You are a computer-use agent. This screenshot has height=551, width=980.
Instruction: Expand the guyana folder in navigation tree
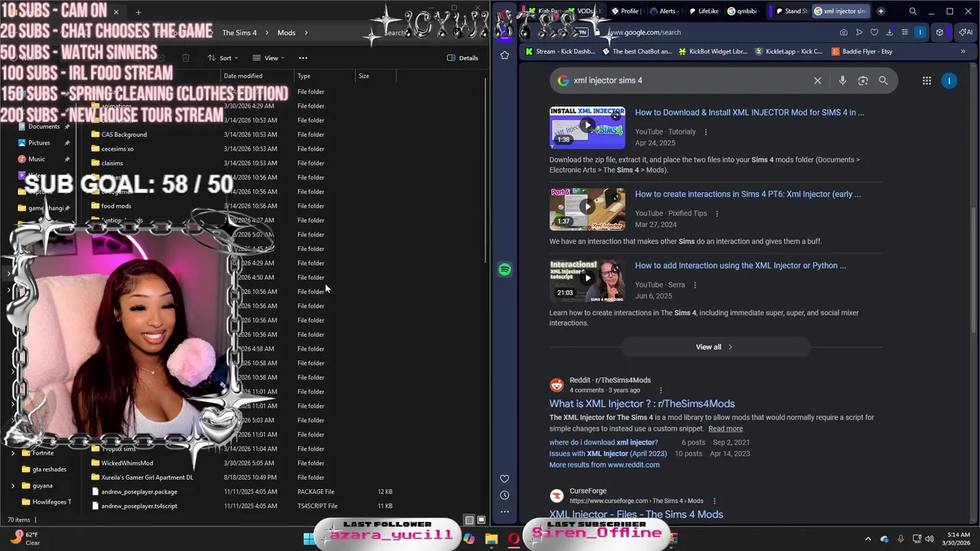[13, 485]
